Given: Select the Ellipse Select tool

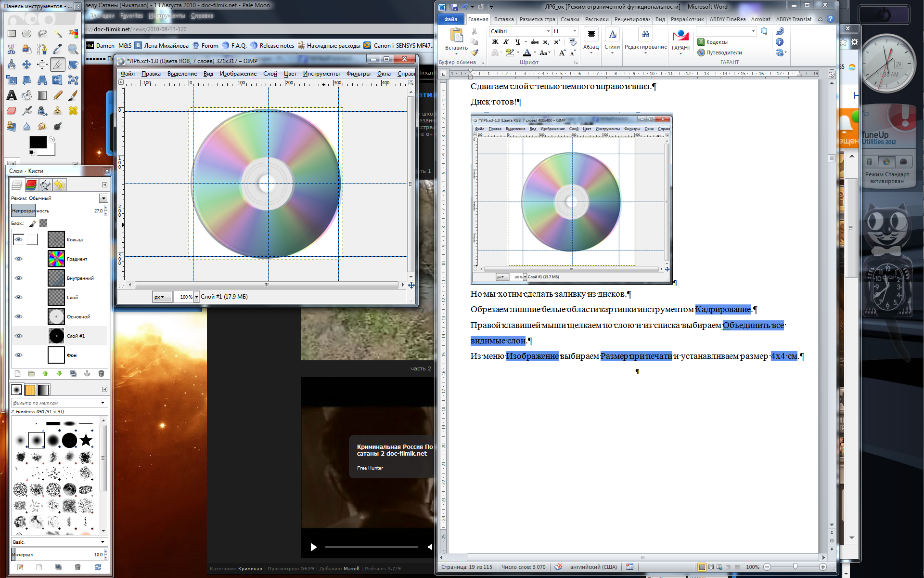Looking at the screenshot, I should click(x=27, y=34).
